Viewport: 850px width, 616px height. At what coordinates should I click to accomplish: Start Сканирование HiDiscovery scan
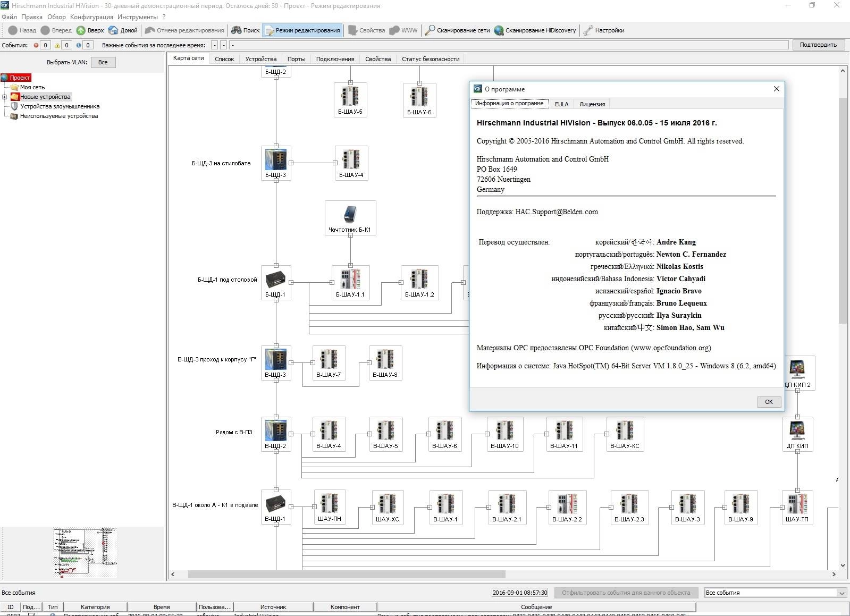pos(535,30)
